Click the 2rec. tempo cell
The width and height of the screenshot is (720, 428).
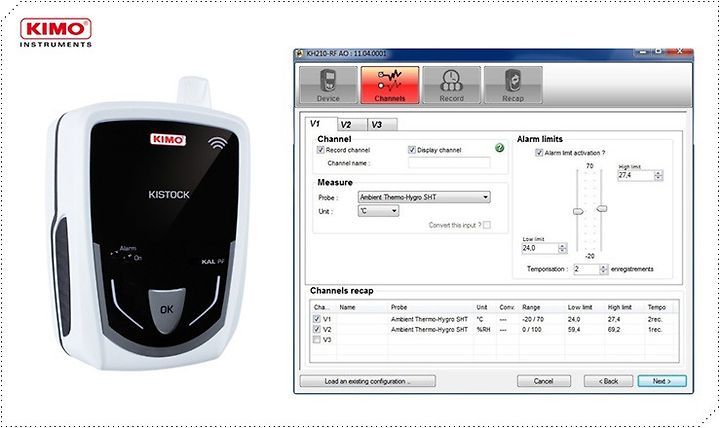[x=655, y=319]
